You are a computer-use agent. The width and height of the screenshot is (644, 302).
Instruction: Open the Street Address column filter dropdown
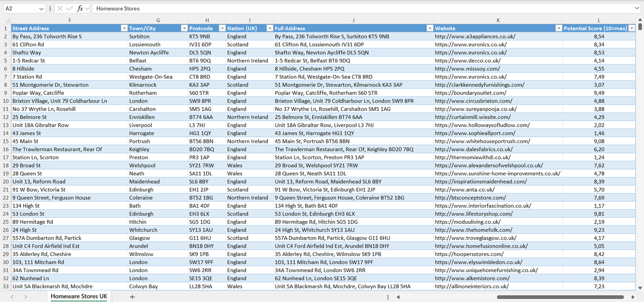click(x=124, y=28)
